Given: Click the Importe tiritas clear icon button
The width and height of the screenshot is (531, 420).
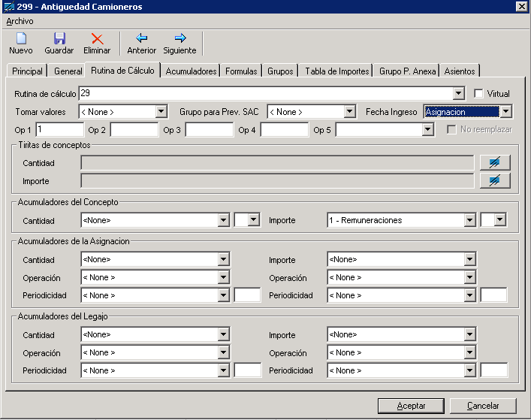Looking at the screenshot, I should click(494, 180).
